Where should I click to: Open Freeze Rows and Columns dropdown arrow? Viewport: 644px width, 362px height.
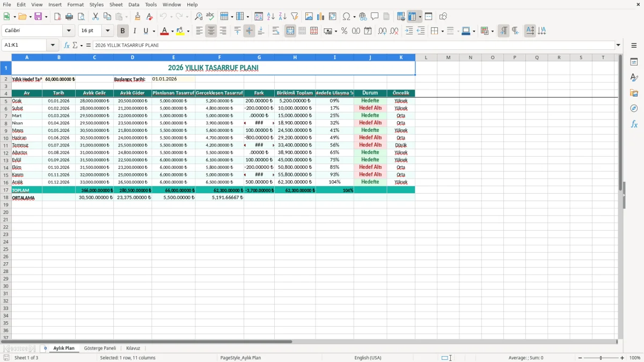click(x=420, y=17)
